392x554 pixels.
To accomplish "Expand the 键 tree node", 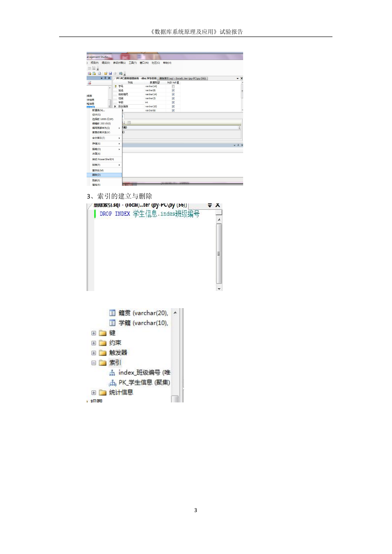I will (x=93, y=333).
